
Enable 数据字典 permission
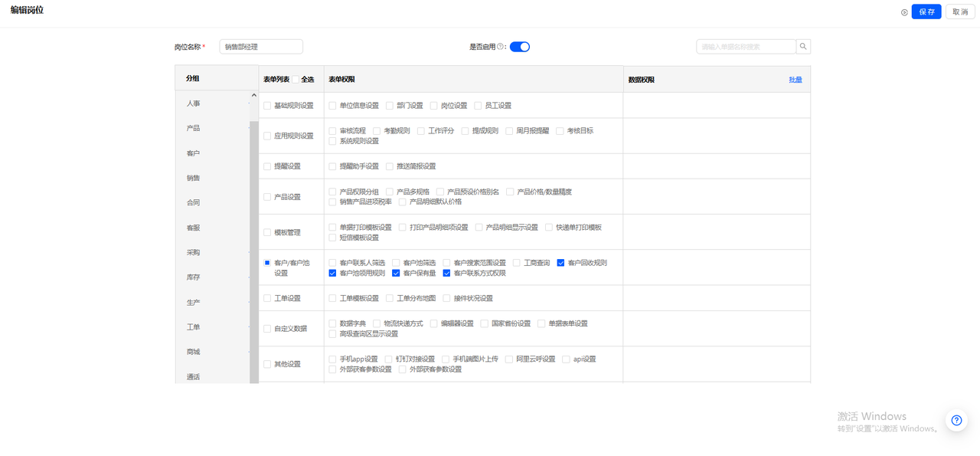point(332,323)
